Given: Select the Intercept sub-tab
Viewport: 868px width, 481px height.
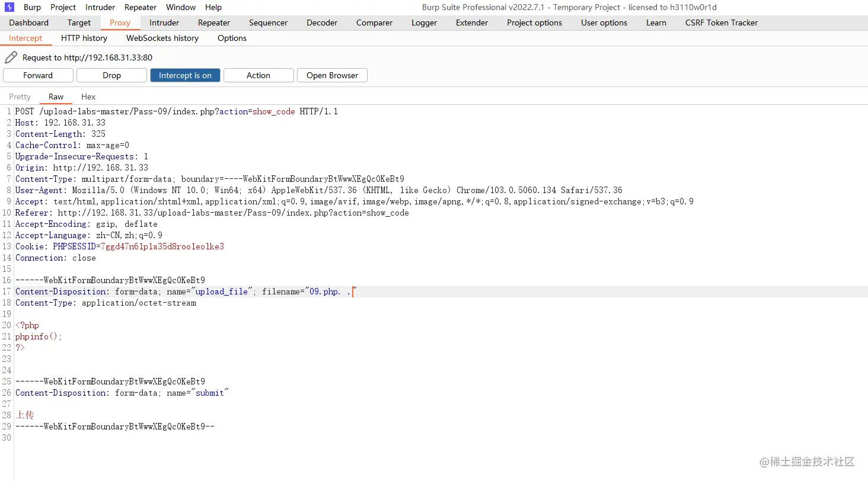Looking at the screenshot, I should pyautogui.click(x=25, y=38).
